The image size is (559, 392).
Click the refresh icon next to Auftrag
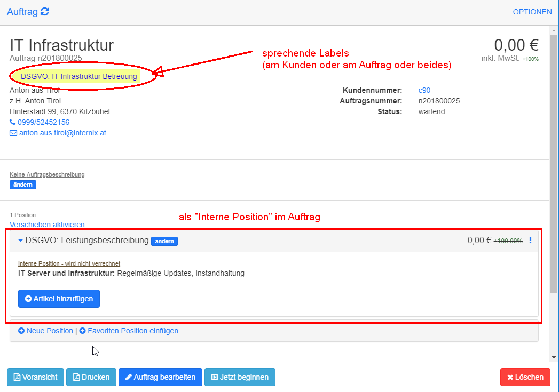coord(45,12)
